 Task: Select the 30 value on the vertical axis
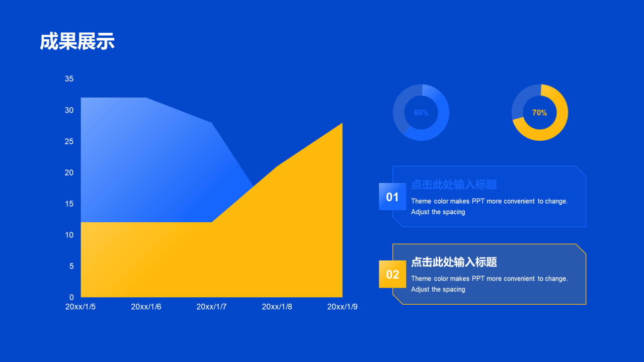(x=69, y=110)
